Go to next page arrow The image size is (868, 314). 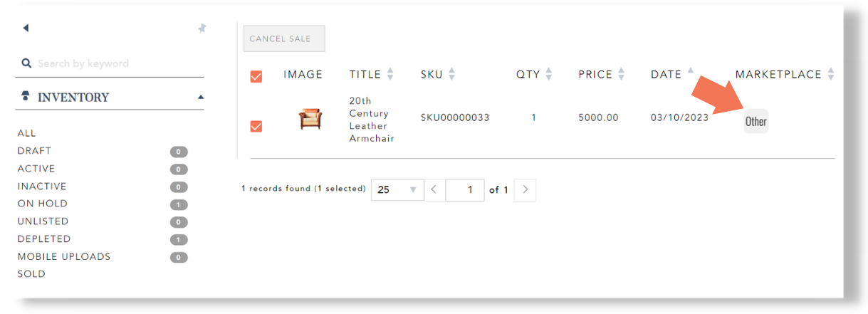tap(525, 190)
